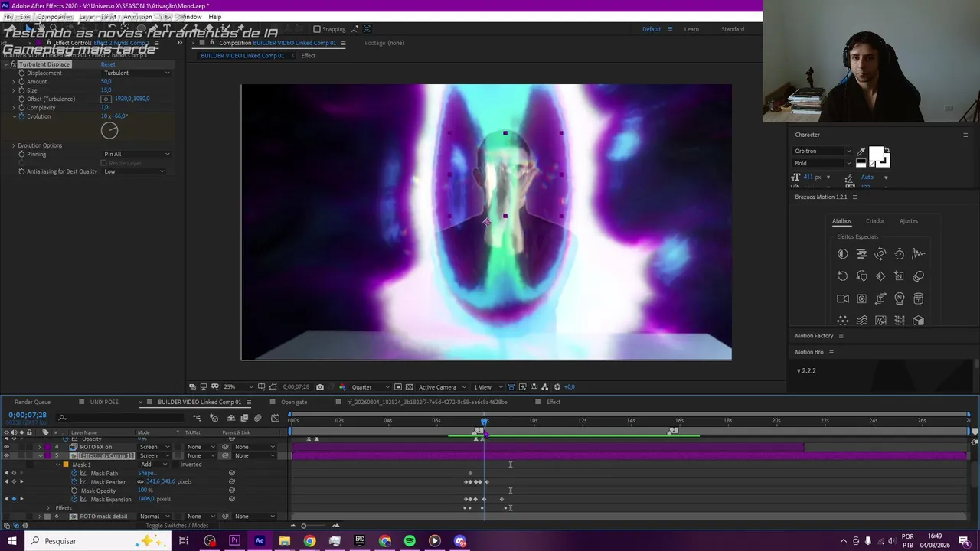Viewport: 980px width, 551px height.
Task: Click the cube icon in Brazuca Motion grid
Action: click(x=919, y=321)
